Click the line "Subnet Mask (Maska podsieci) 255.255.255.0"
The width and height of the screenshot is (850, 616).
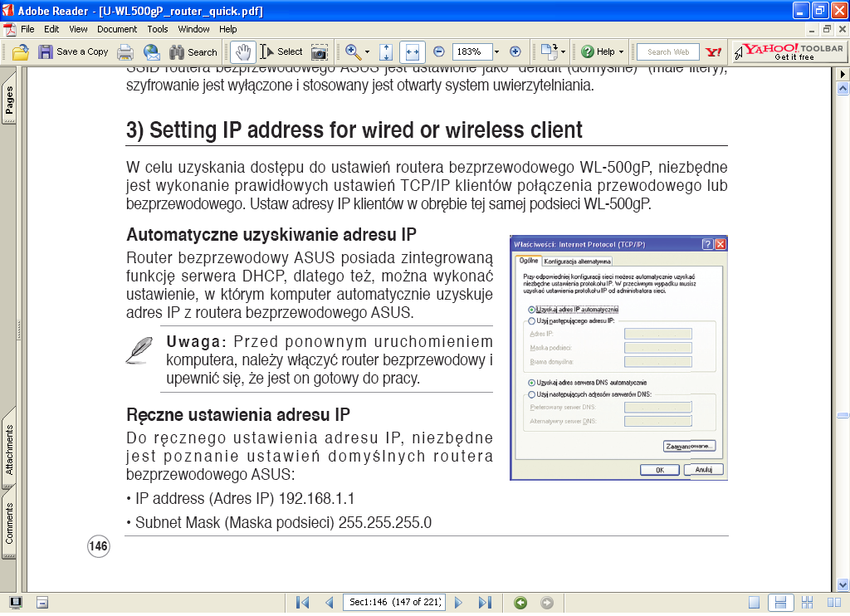point(283,523)
